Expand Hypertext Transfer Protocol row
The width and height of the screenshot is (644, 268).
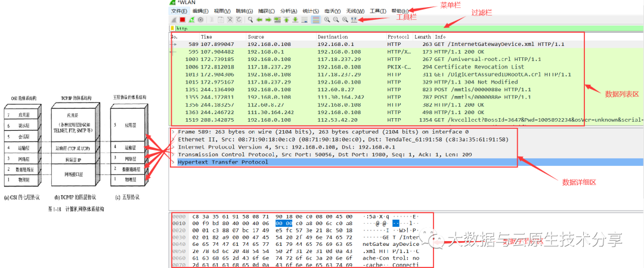tap(174, 162)
